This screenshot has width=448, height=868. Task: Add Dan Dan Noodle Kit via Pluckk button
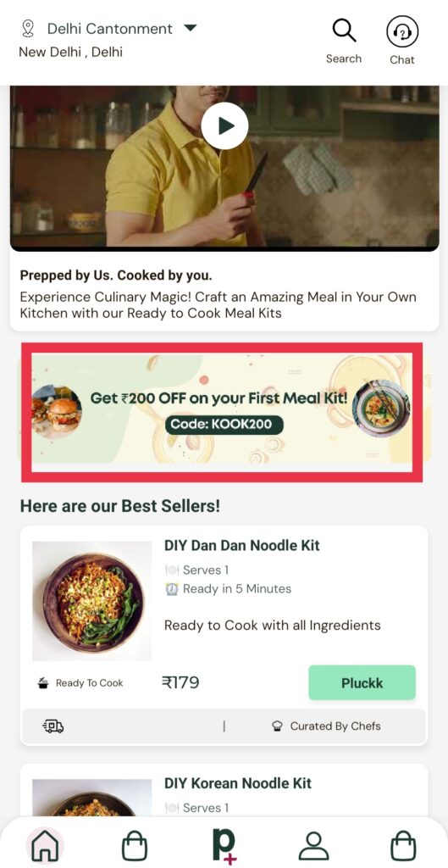[362, 682]
